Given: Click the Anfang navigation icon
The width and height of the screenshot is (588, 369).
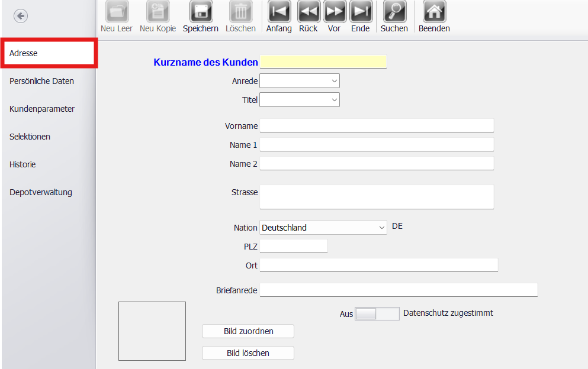Looking at the screenshot, I should point(278,11).
